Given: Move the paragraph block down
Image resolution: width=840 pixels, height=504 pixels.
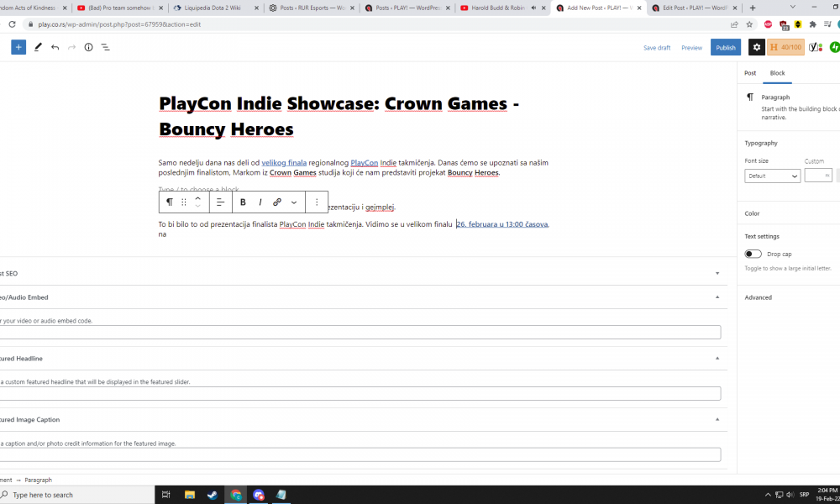Looking at the screenshot, I should pos(197,206).
